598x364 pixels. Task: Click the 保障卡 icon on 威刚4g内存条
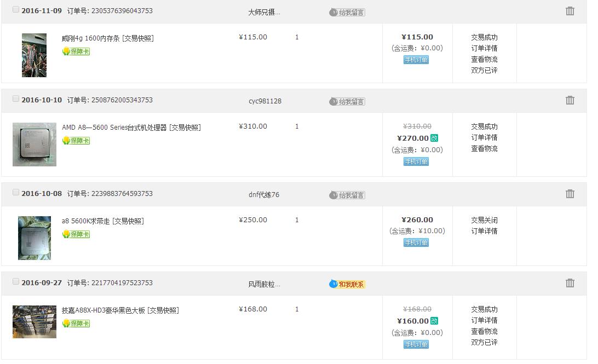[x=76, y=51]
